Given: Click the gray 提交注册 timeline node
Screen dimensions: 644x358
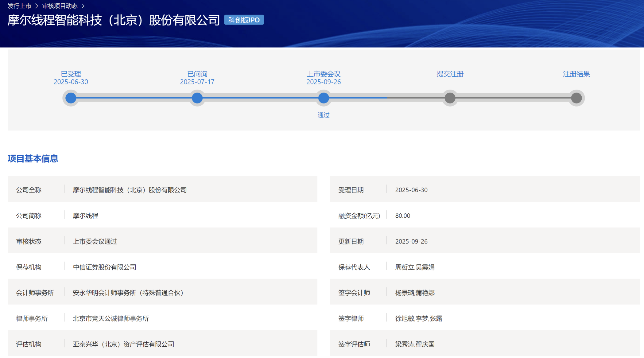Looking at the screenshot, I should (450, 98).
